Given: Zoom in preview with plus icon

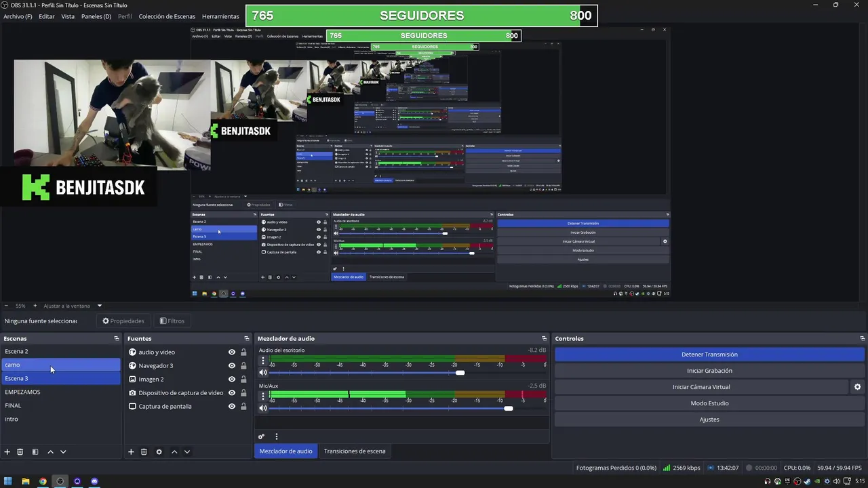Looking at the screenshot, I should [x=36, y=306].
